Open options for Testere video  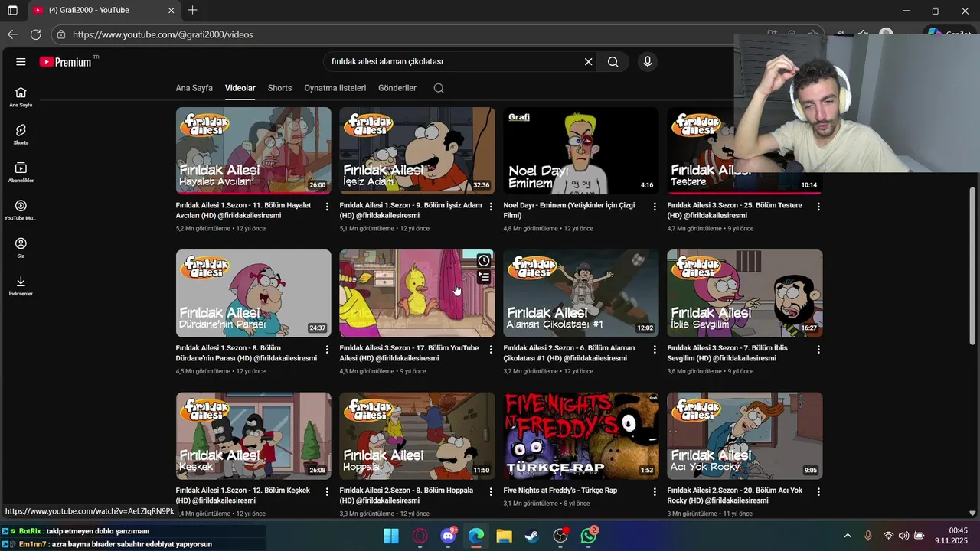818,207
